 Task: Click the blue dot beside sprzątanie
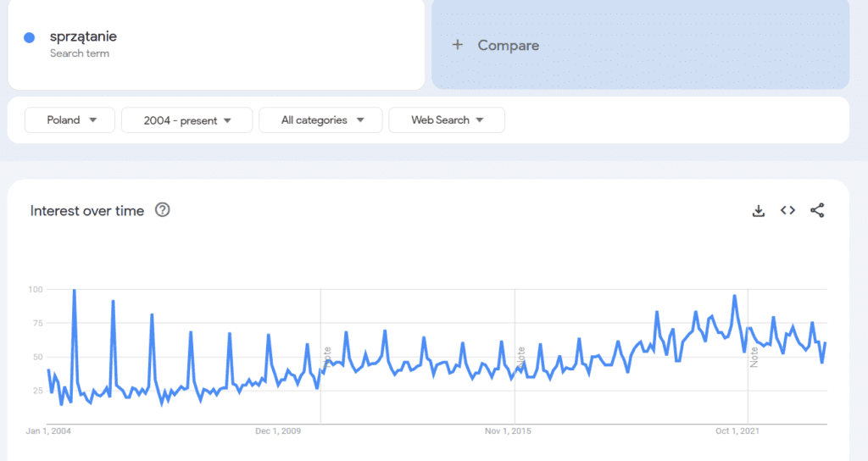[x=30, y=37]
